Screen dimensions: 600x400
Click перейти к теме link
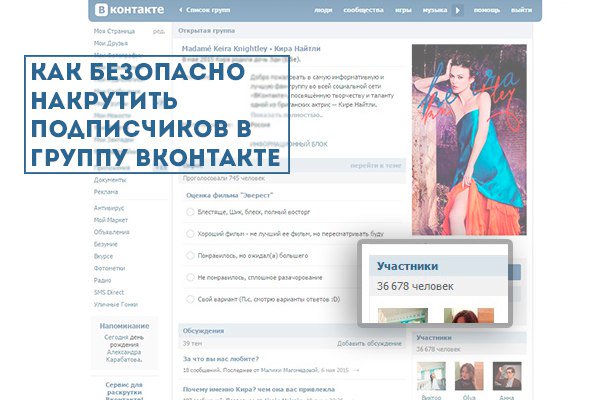(375, 165)
